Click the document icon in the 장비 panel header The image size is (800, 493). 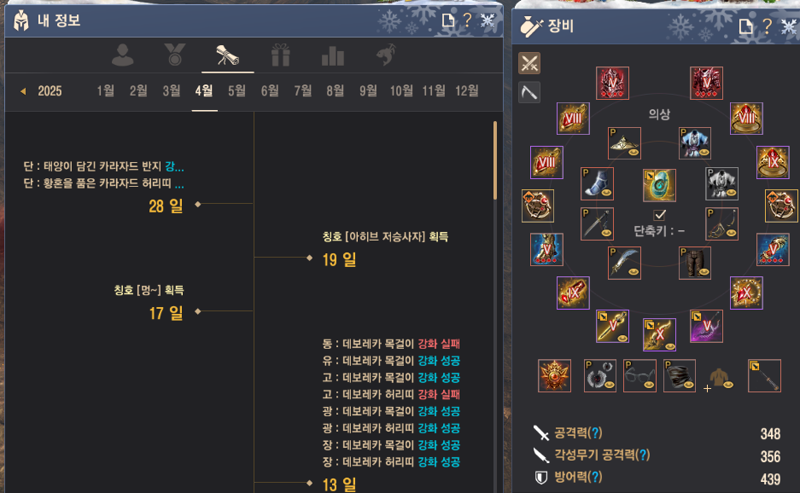[x=745, y=26]
